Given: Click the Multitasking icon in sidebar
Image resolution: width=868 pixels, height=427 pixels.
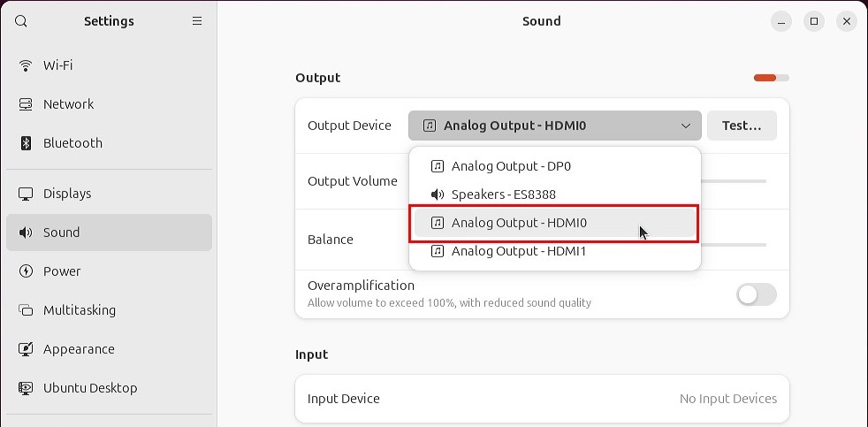Looking at the screenshot, I should click(26, 310).
